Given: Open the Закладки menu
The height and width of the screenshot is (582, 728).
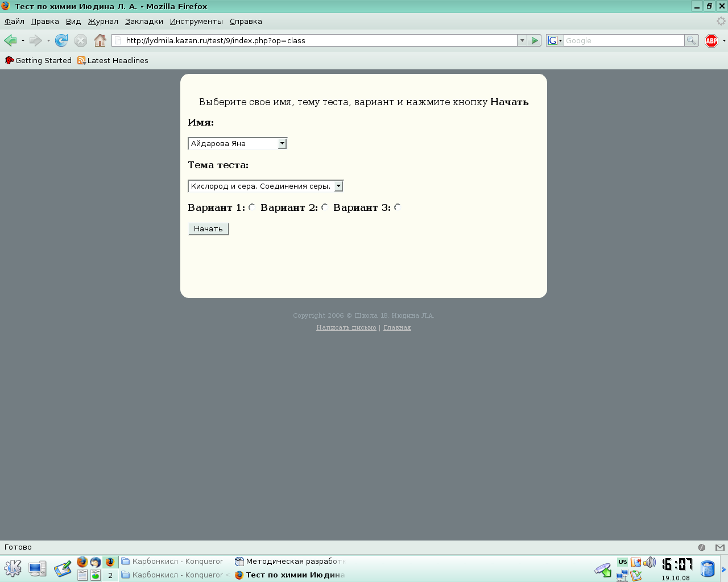Looking at the screenshot, I should [x=144, y=22].
